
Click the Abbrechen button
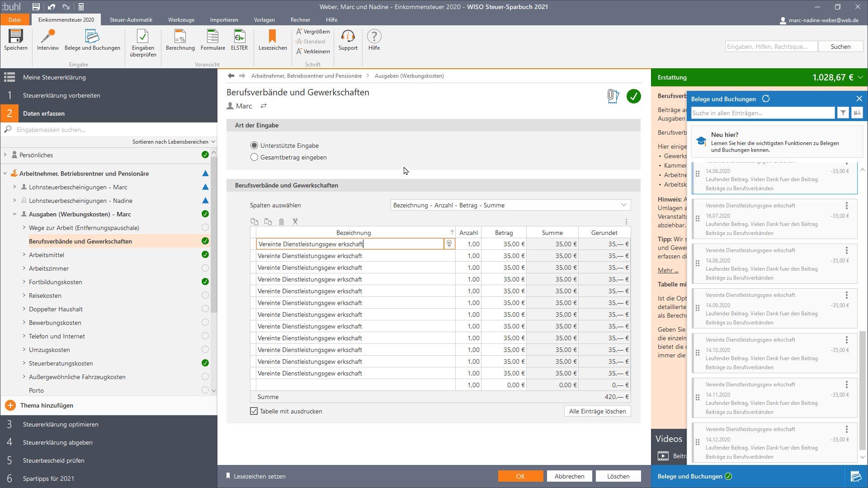pyautogui.click(x=570, y=476)
